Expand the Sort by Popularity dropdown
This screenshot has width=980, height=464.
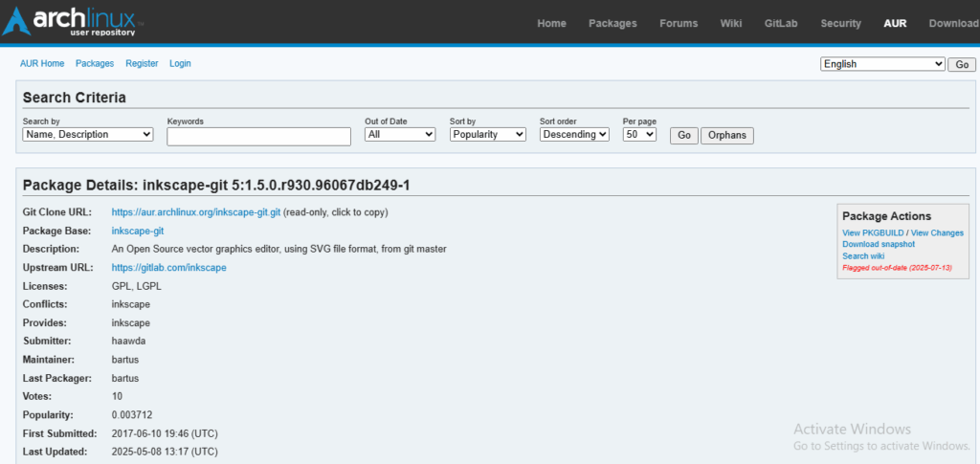(488, 135)
